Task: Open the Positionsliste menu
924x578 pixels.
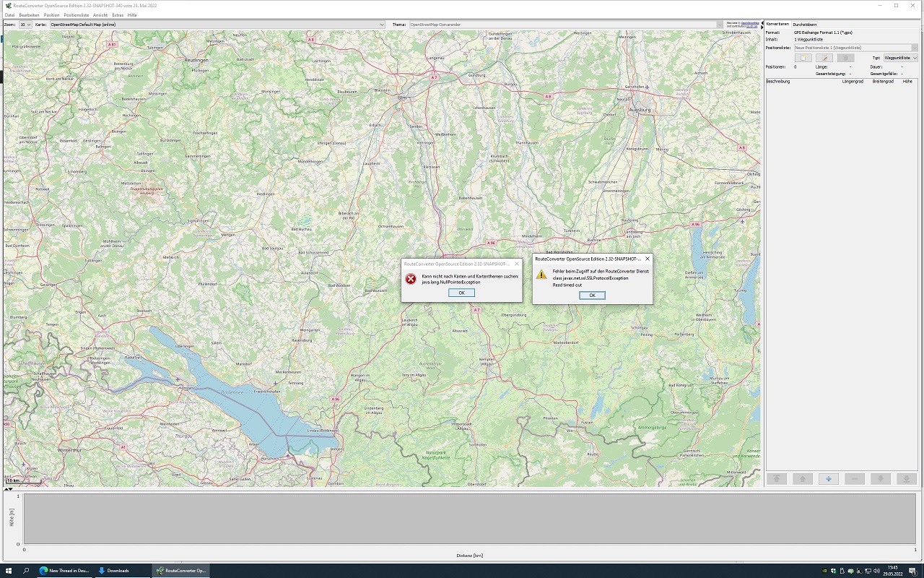Action: (76, 15)
